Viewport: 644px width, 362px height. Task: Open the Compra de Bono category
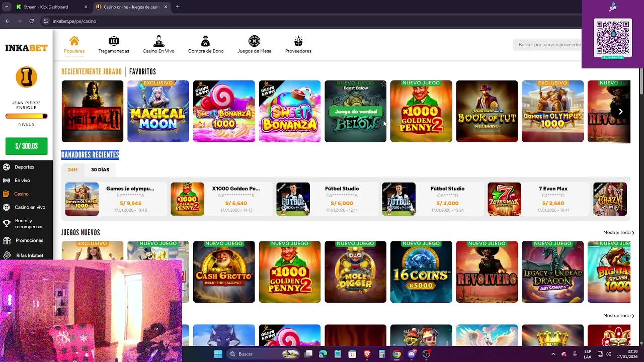pyautogui.click(x=206, y=45)
